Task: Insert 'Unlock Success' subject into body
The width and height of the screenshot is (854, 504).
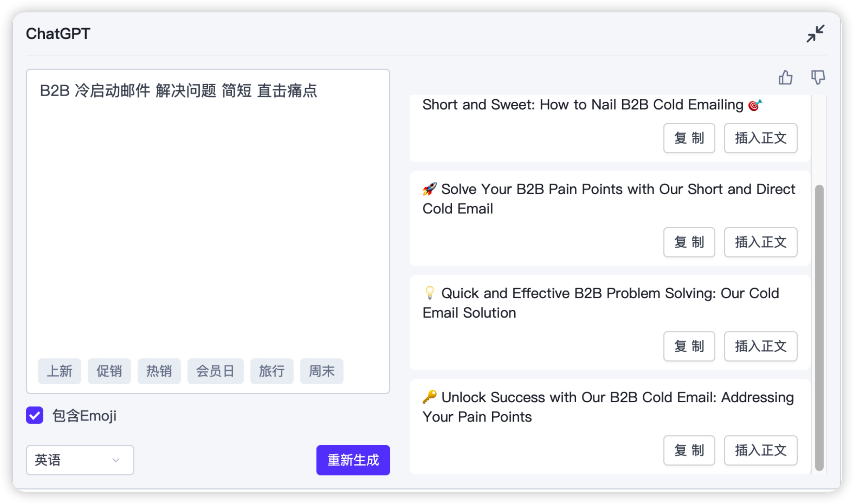Action: (x=760, y=450)
